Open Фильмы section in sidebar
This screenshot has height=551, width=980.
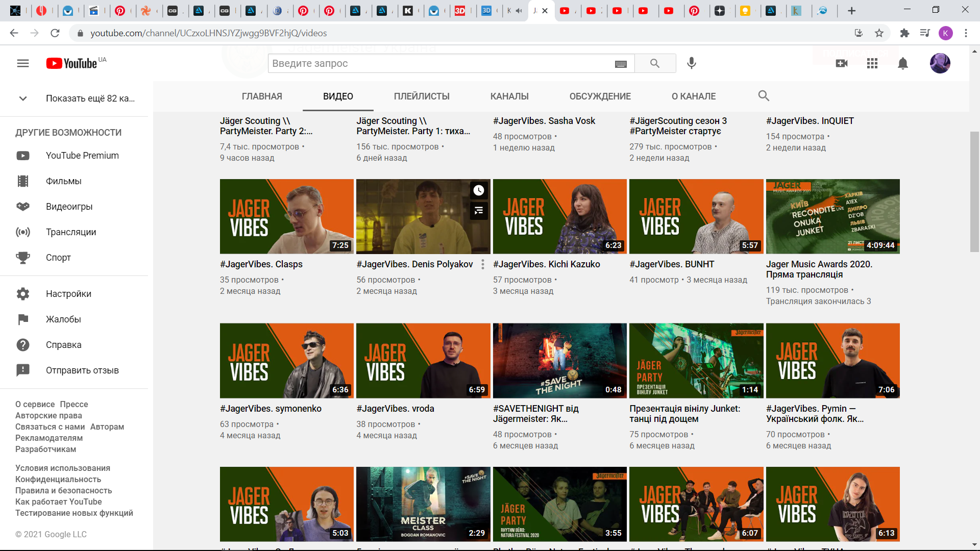tap(74, 181)
